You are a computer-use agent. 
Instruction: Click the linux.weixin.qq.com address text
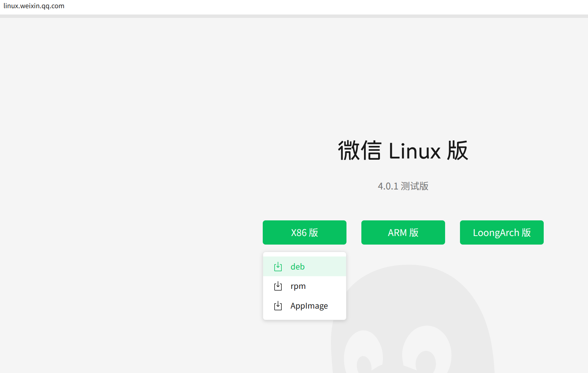[x=34, y=6]
